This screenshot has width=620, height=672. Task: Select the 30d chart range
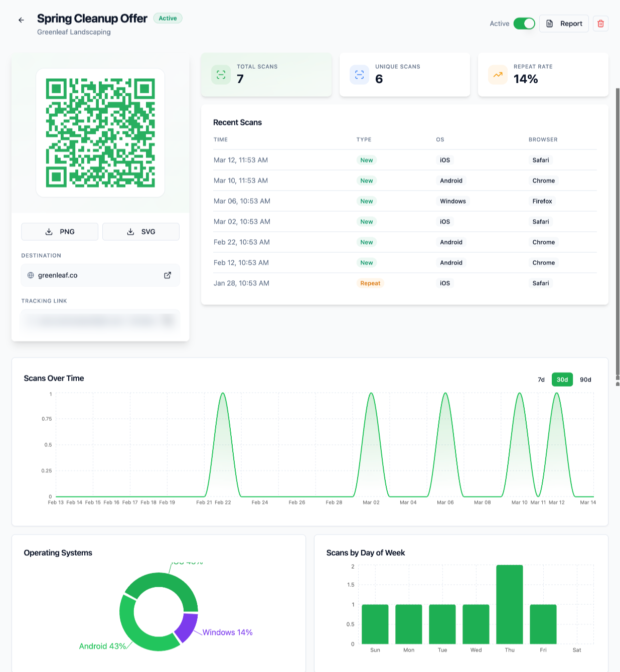pyautogui.click(x=562, y=380)
